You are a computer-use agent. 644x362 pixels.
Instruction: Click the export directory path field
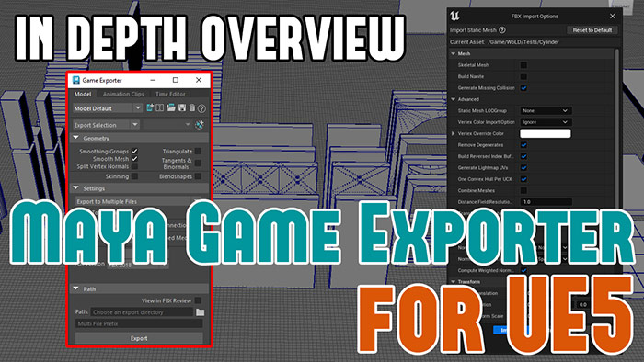pos(142,312)
